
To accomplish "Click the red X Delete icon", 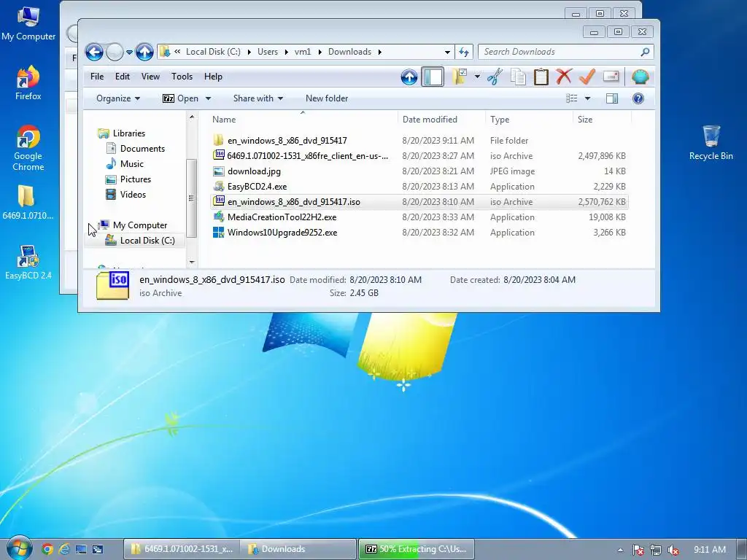I will [564, 77].
